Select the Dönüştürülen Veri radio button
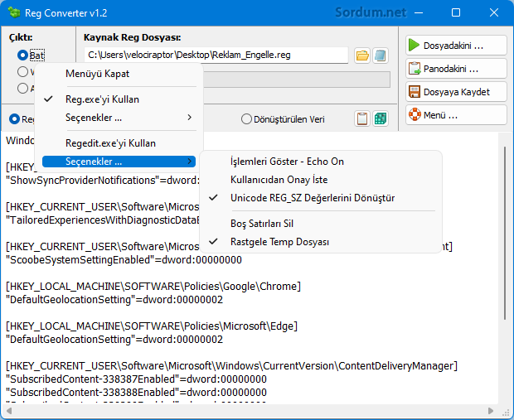 [246, 119]
